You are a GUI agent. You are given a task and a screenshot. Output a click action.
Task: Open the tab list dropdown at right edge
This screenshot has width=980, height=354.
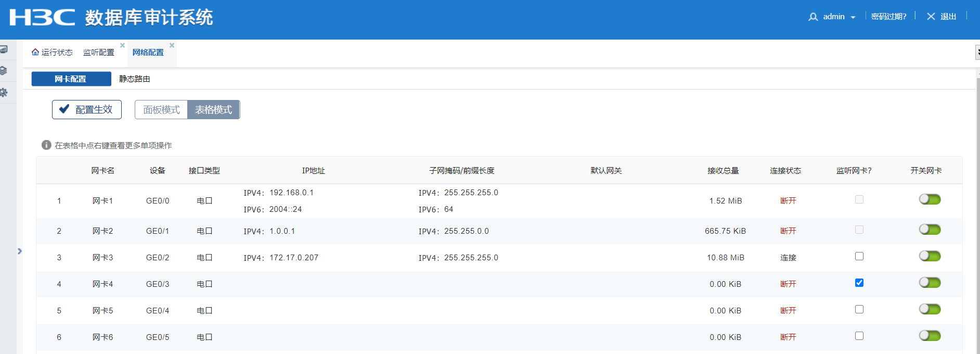point(977,52)
